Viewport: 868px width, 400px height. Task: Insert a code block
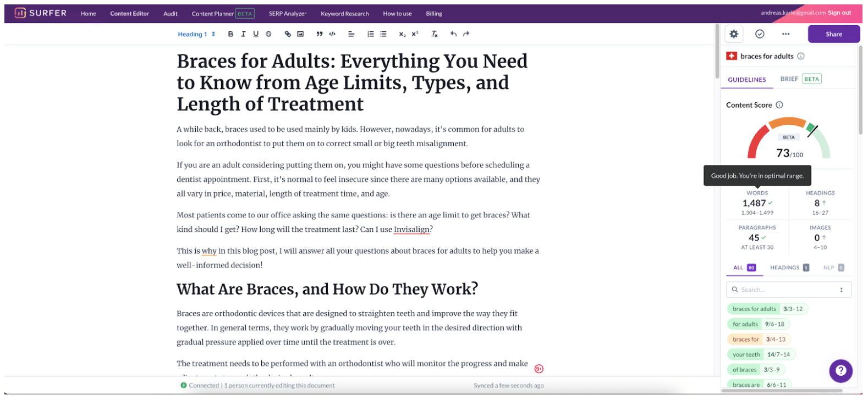click(332, 34)
